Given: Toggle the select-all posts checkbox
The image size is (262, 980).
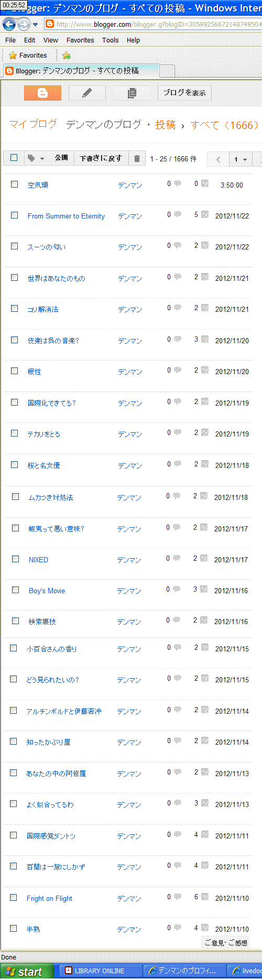Looking at the screenshot, I should tap(14, 158).
